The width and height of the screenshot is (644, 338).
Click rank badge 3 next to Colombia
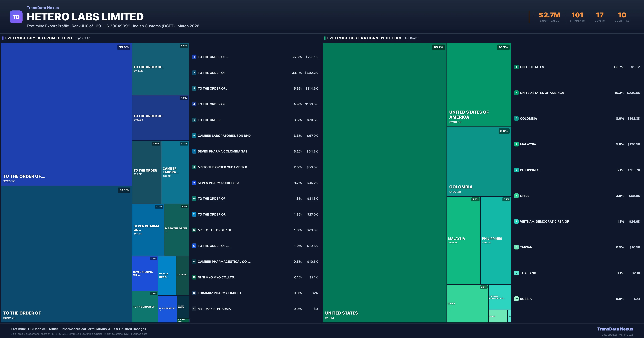coord(516,118)
